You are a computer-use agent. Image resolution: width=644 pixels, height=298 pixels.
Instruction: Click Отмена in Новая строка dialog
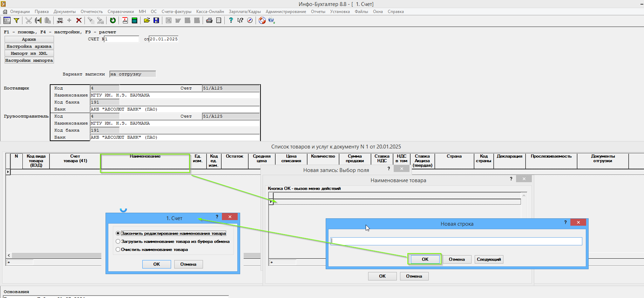pyautogui.click(x=457, y=259)
